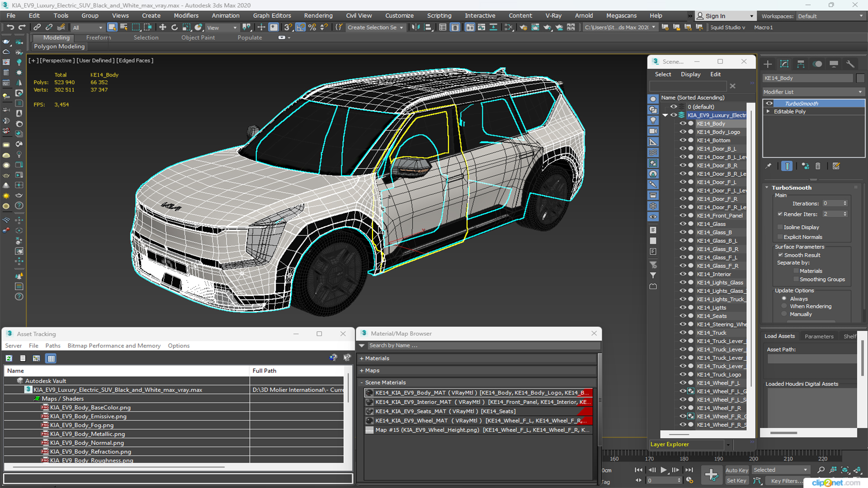Toggle the Render Iters checkbox

coord(780,214)
